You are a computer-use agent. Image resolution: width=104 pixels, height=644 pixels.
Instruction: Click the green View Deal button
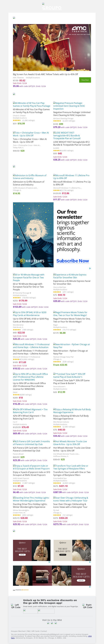85,80
